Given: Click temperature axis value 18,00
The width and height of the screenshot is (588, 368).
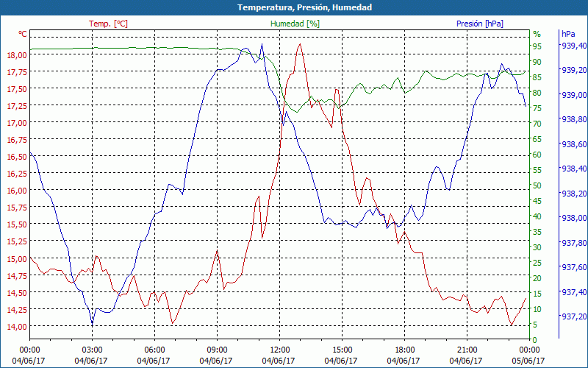Looking at the screenshot, I should pyautogui.click(x=17, y=54).
